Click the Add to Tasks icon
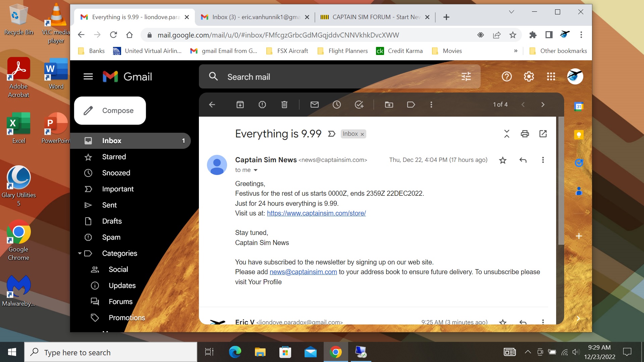 point(359,105)
